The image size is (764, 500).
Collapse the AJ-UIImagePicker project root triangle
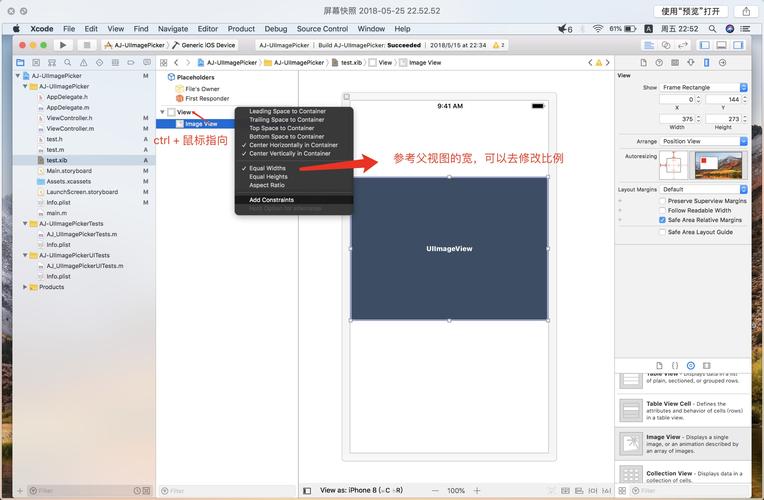coord(18,76)
